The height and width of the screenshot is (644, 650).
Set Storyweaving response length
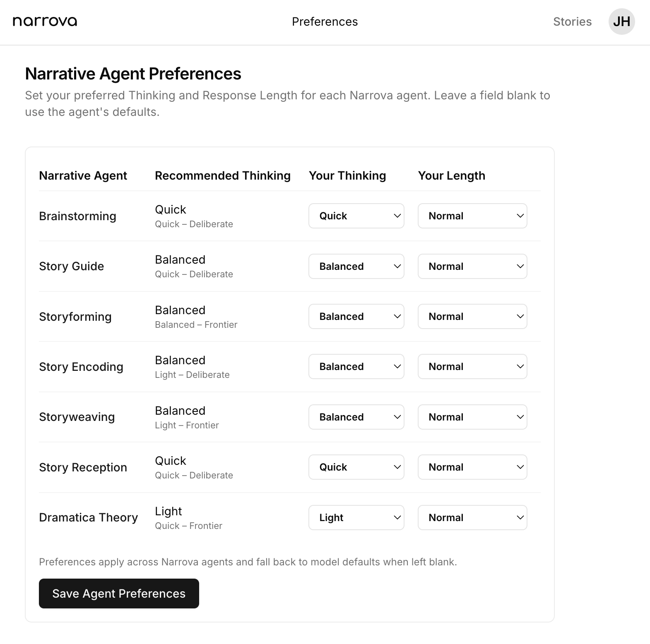[472, 417]
